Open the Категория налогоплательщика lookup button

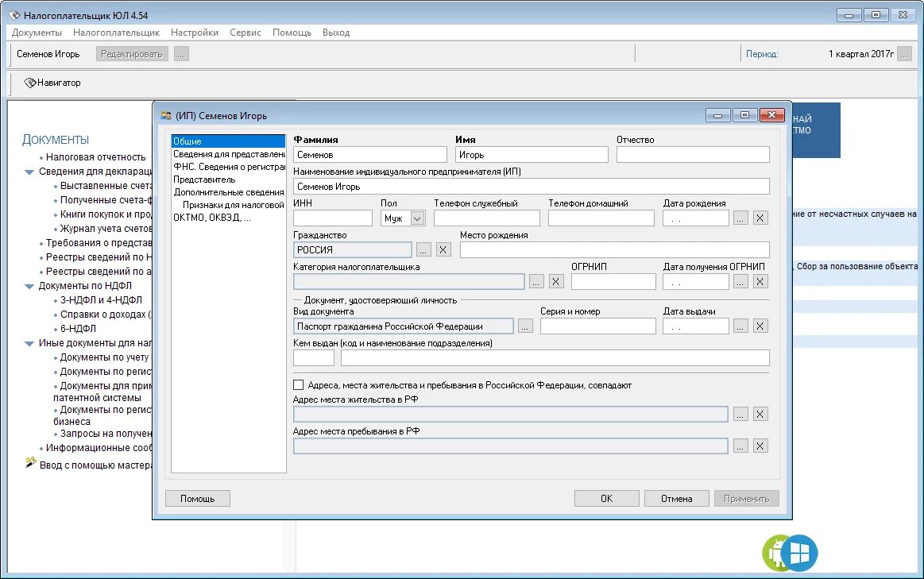[535, 281]
